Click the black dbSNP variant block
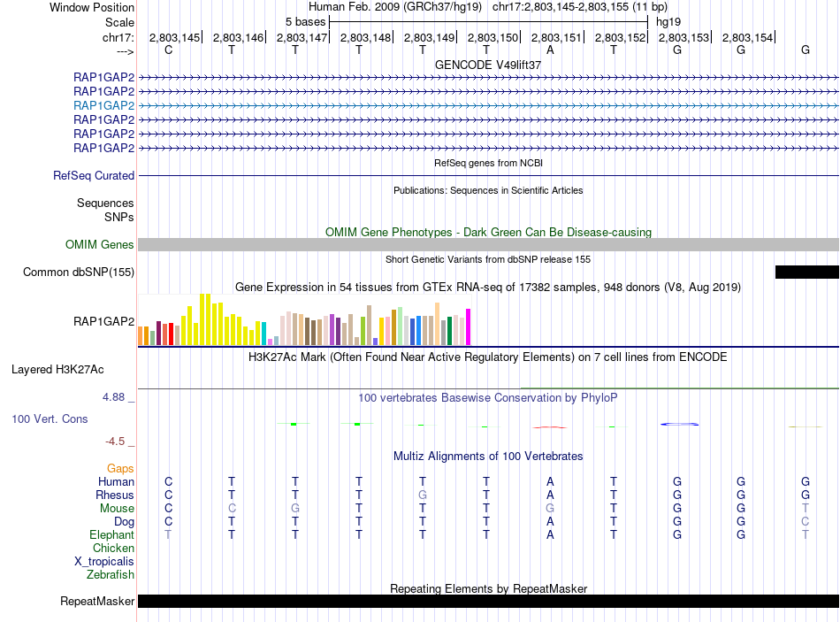The height and width of the screenshot is (622, 840). [806, 272]
